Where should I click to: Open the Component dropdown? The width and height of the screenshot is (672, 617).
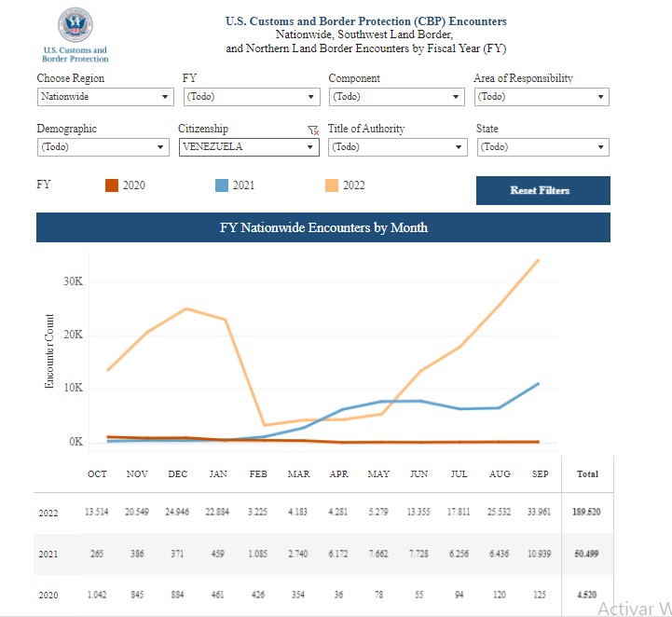coord(396,97)
